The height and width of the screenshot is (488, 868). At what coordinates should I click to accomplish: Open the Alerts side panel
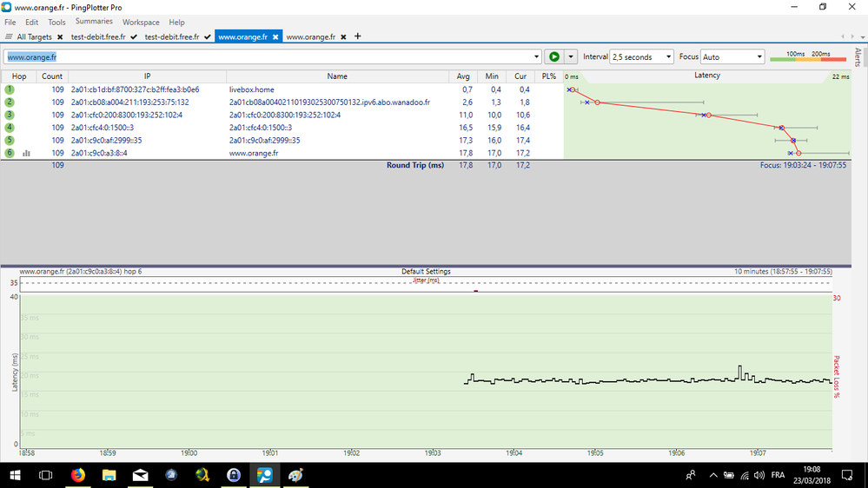click(858, 57)
